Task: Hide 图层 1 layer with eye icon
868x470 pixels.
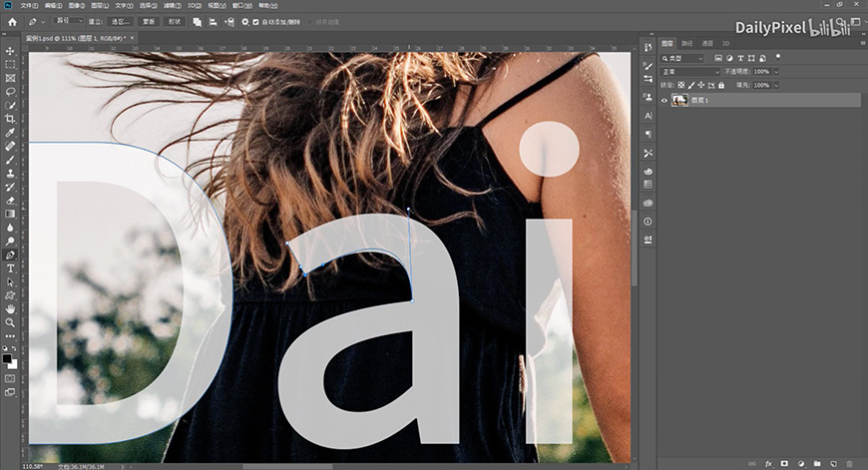Action: (x=664, y=100)
